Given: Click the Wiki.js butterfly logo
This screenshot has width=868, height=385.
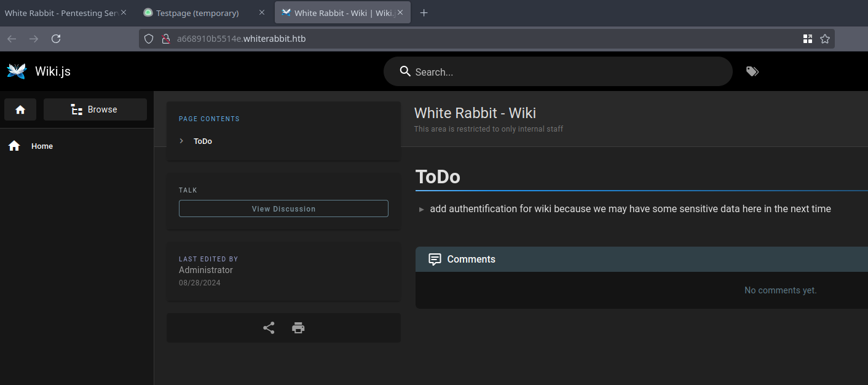Looking at the screenshot, I should [17, 71].
